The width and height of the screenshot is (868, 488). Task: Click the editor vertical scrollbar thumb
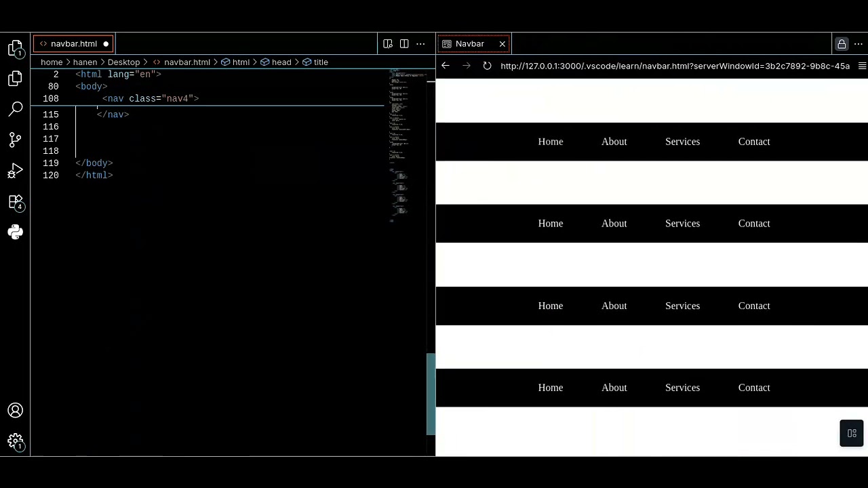(431, 394)
